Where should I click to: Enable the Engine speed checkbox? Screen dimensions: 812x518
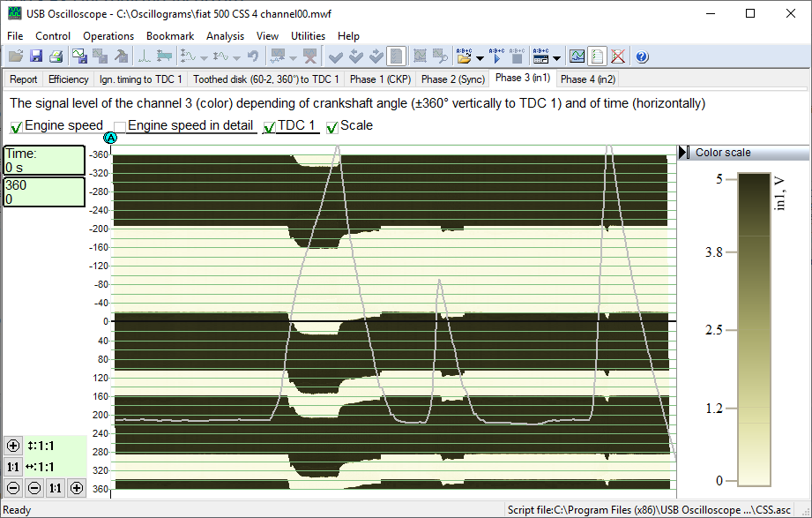16,125
